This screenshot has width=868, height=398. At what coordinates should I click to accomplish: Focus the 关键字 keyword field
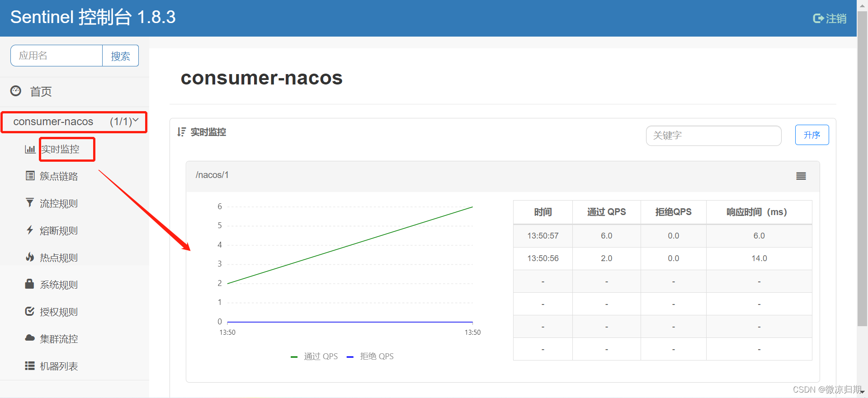point(713,136)
